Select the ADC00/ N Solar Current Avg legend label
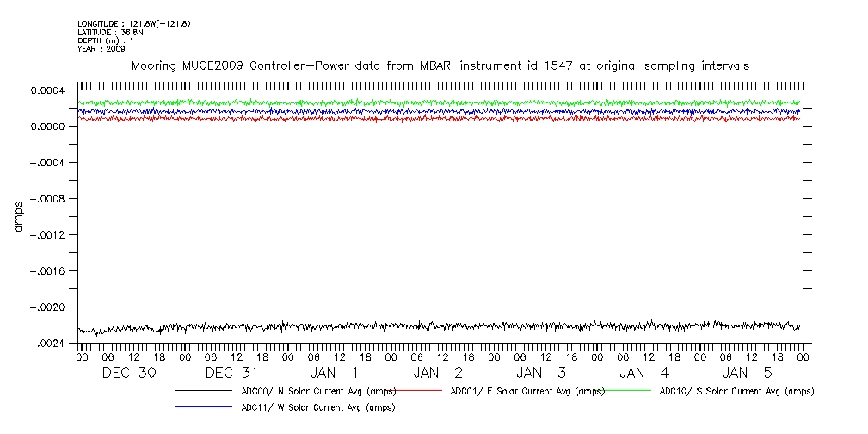This screenshot has width=868, height=434. pyautogui.click(x=317, y=391)
